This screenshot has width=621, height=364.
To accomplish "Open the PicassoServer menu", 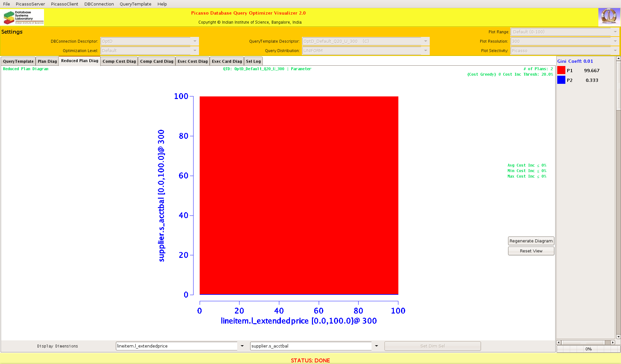I will (x=30, y=4).
